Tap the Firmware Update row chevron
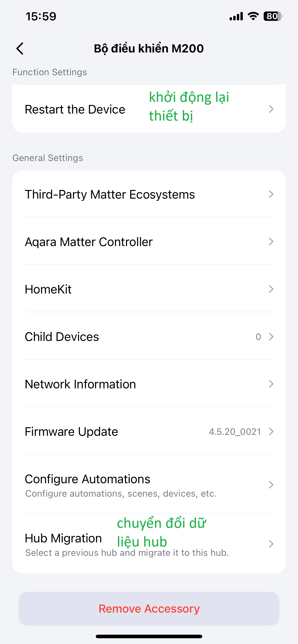298x644 pixels. 271,432
